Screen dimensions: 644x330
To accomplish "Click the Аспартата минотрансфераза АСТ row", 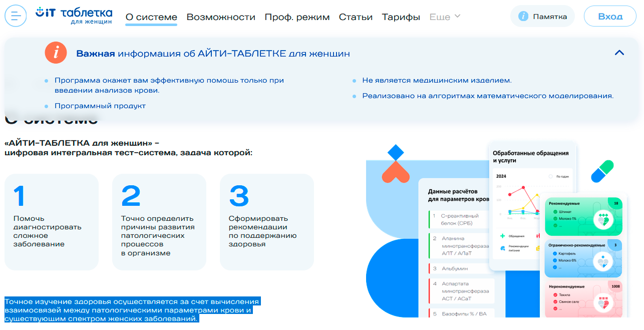I will click(461, 291).
